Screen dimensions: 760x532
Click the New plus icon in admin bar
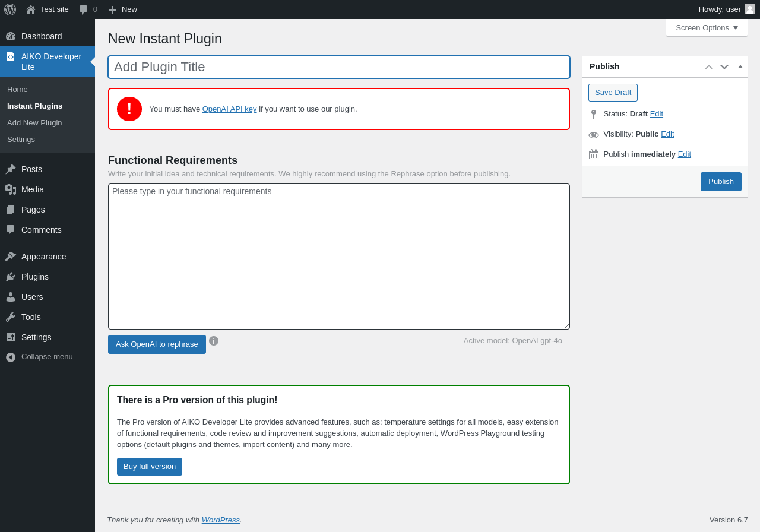[x=112, y=9]
